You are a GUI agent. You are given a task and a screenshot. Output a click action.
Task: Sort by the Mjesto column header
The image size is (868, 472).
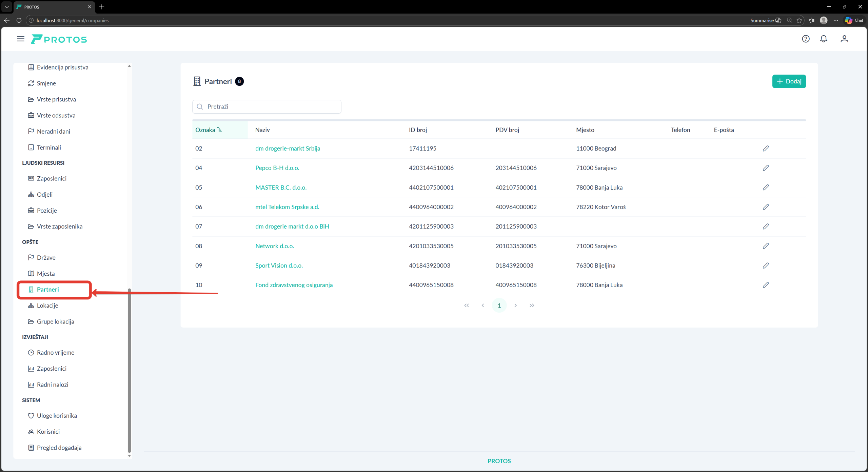pyautogui.click(x=585, y=130)
